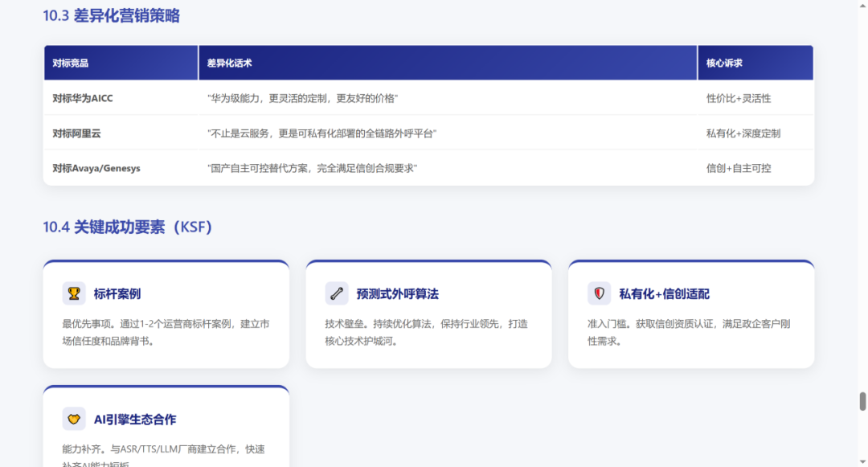Select the 核心诉求 column header
The image size is (868, 467).
pos(724,63)
